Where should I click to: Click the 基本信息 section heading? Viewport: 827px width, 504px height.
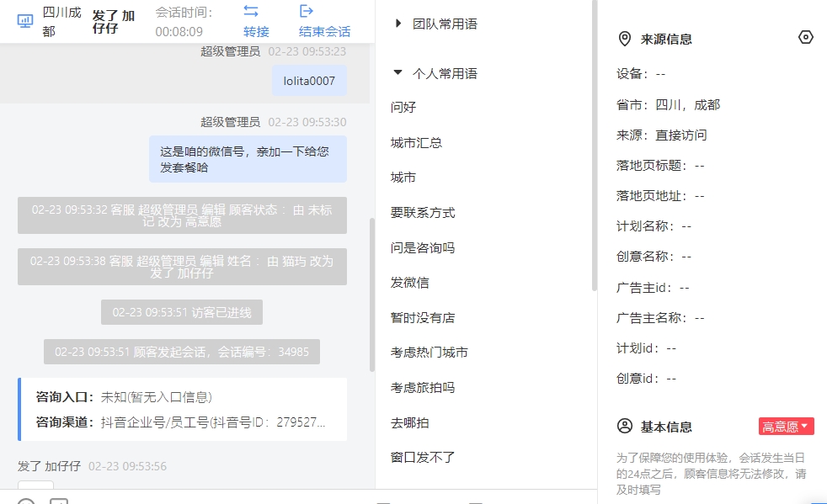666,427
